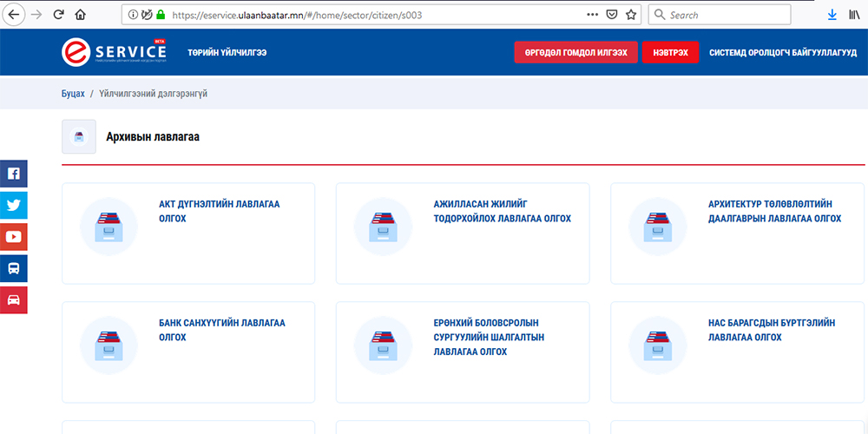Screen dimensions: 868x434
Task: Open АКТ ДҮГНЭЛТИЙН ЛАВЛАГАА ОЛГОХ card
Action: (x=187, y=233)
